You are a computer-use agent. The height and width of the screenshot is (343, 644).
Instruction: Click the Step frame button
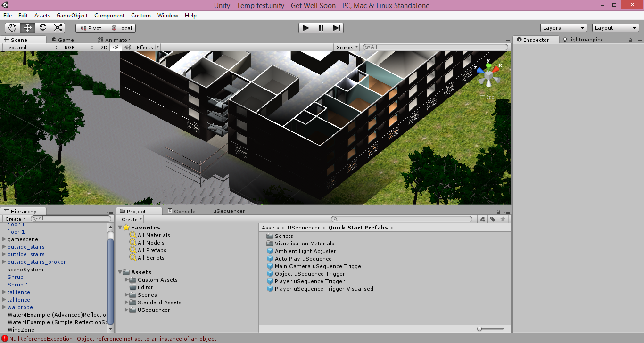[x=336, y=28]
